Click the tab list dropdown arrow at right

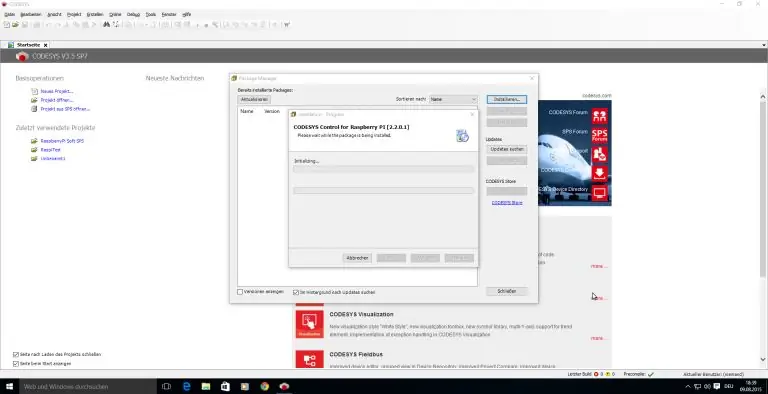[763, 45]
